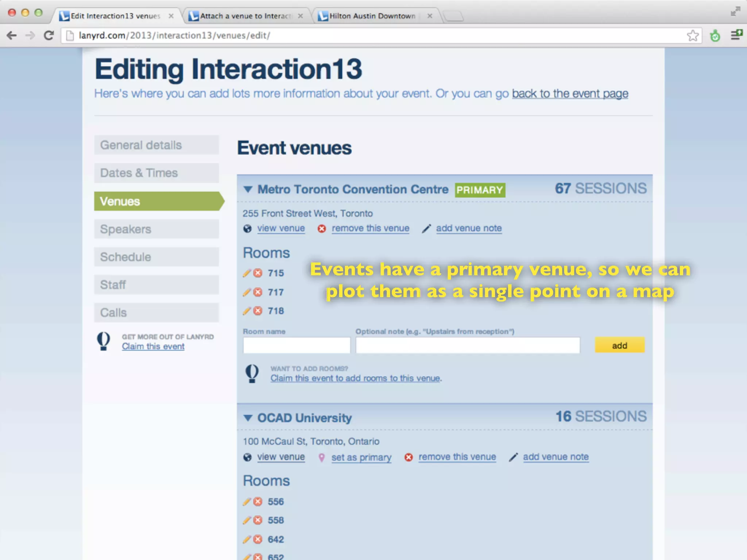Viewport: 747px width, 560px height.
Task: Click the red delete icon for room 556
Action: coord(258,502)
